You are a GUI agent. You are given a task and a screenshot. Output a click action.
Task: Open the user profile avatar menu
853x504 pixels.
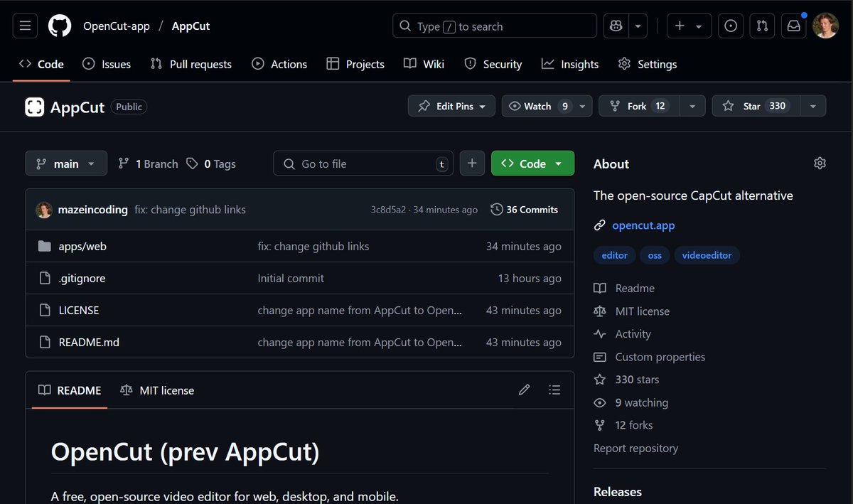tap(825, 26)
